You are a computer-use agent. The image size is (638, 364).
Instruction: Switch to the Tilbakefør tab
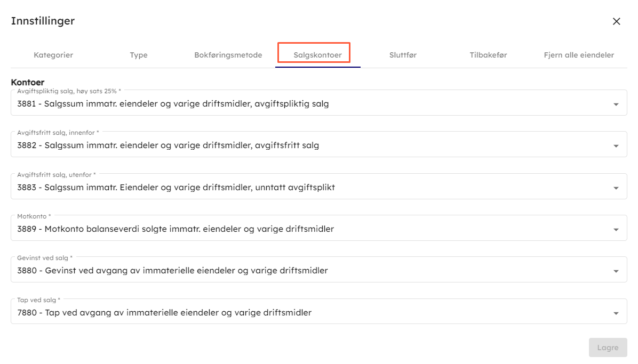[x=488, y=55]
